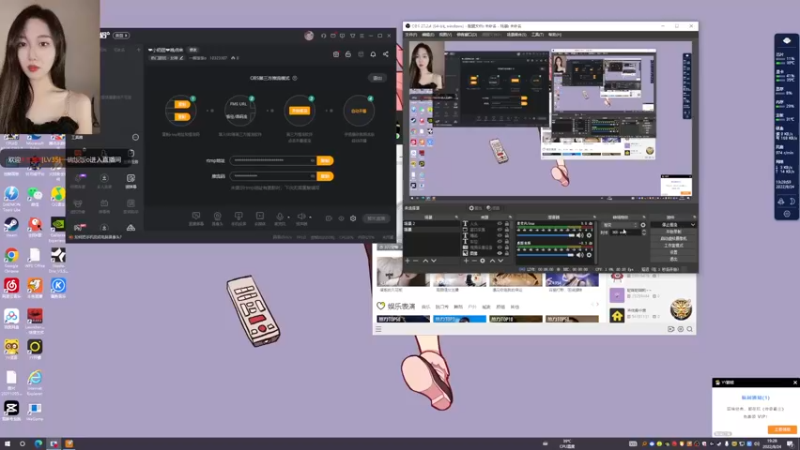Open the Scenes dock pop-out icon in OBS
Screen dimensions: 800x450
pos(456,217)
